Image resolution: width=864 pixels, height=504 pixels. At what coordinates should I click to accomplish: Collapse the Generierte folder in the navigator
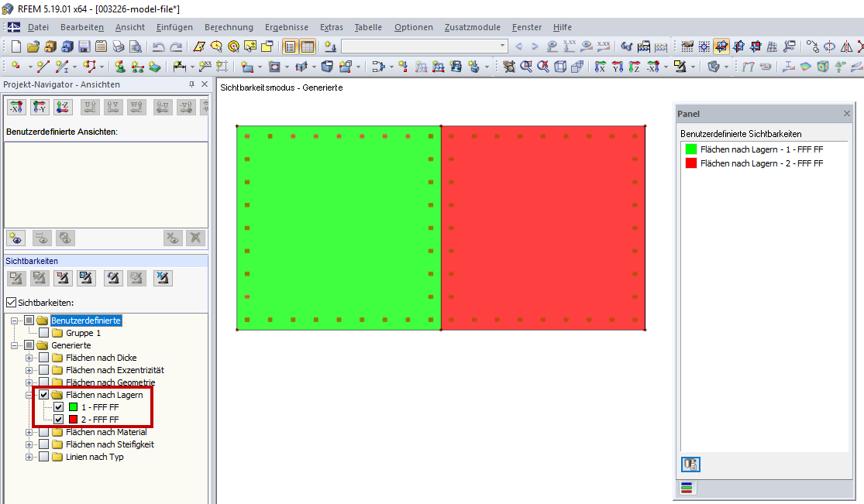pyautogui.click(x=14, y=345)
